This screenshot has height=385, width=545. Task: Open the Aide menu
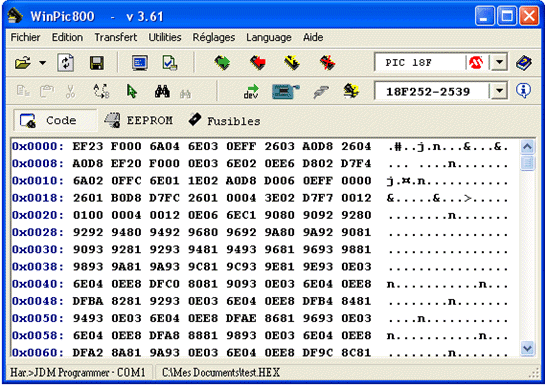click(x=313, y=37)
